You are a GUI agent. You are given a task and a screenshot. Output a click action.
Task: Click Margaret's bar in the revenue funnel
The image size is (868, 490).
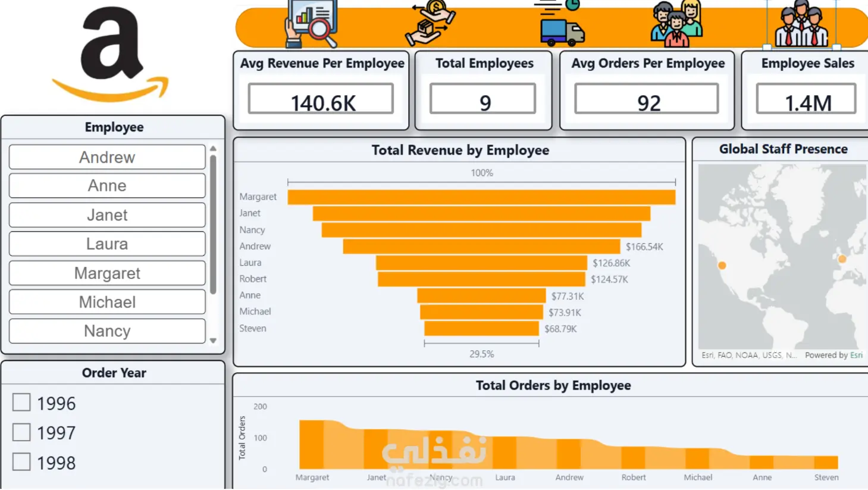(x=481, y=197)
